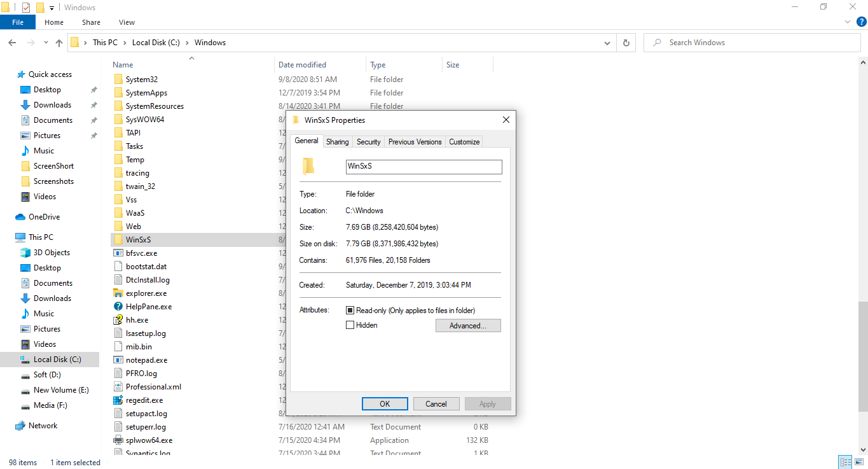868x469 pixels.
Task: Open the Share ribbon tab
Action: (91, 22)
